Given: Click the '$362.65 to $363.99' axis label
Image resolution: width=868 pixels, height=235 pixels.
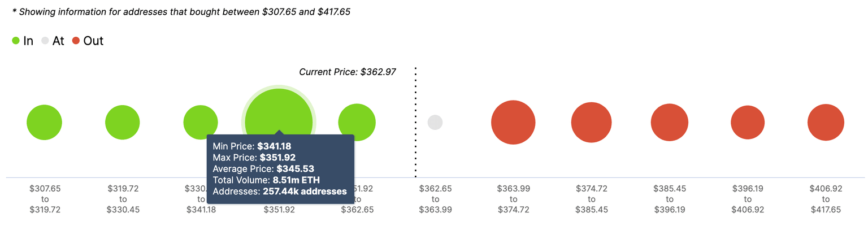Looking at the screenshot, I should pos(435,199).
